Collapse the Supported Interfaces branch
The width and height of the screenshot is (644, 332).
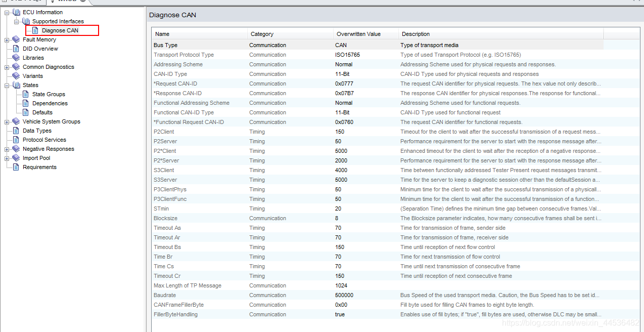pyautogui.click(x=16, y=21)
